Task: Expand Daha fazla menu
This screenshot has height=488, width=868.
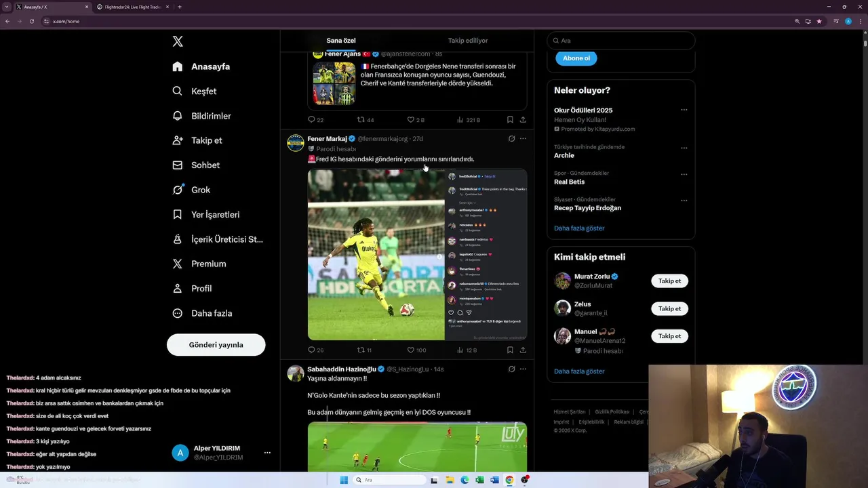Action: pyautogui.click(x=203, y=313)
